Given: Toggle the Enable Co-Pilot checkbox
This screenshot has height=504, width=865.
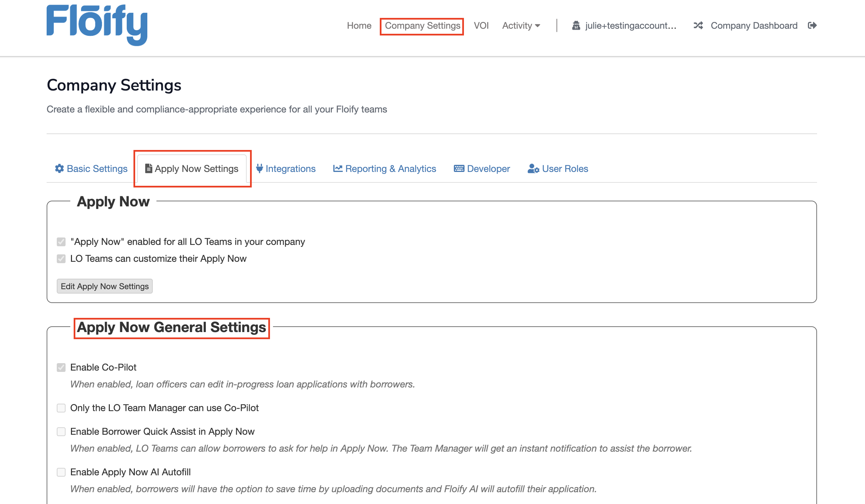Looking at the screenshot, I should point(61,368).
